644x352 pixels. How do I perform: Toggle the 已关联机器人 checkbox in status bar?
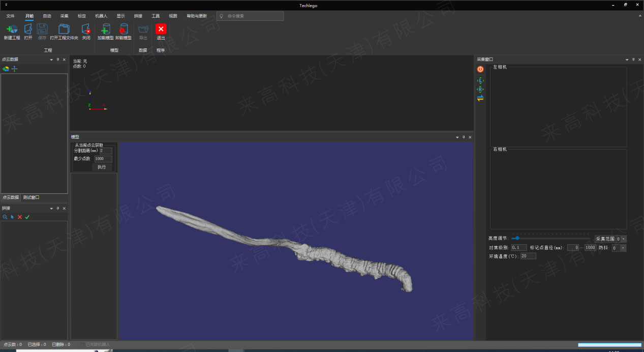pyautogui.click(x=82, y=345)
